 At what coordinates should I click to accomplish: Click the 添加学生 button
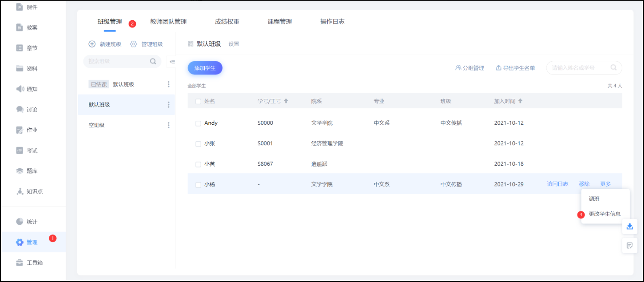205,68
